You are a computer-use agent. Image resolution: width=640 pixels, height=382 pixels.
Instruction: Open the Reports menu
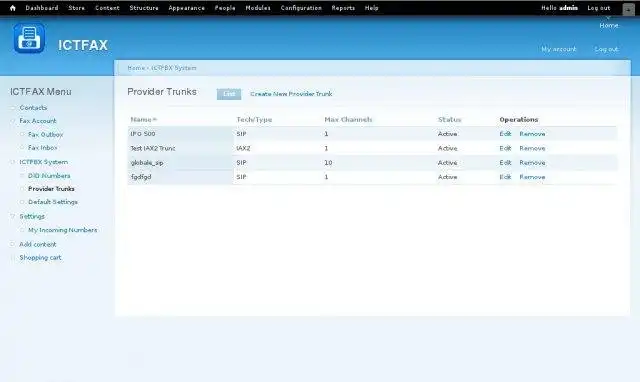[343, 8]
